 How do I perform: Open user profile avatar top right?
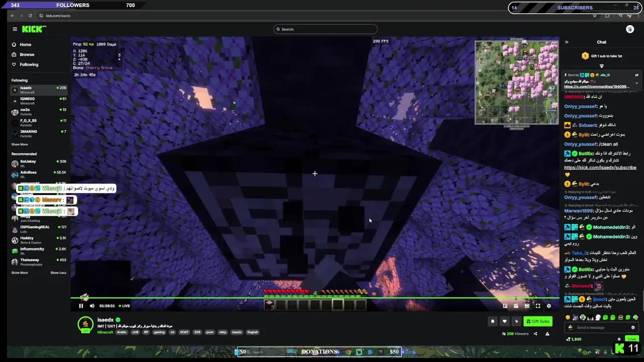click(630, 29)
